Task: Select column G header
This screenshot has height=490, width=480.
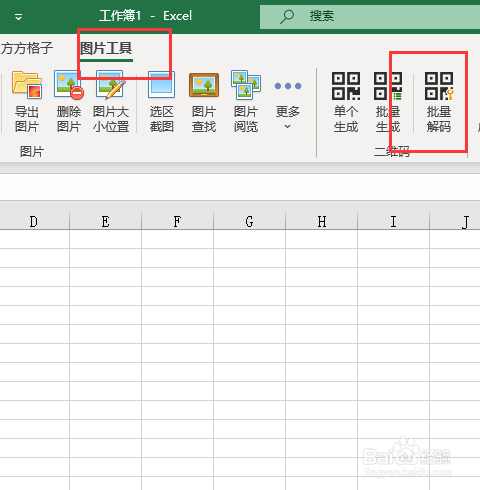Action: [249, 220]
